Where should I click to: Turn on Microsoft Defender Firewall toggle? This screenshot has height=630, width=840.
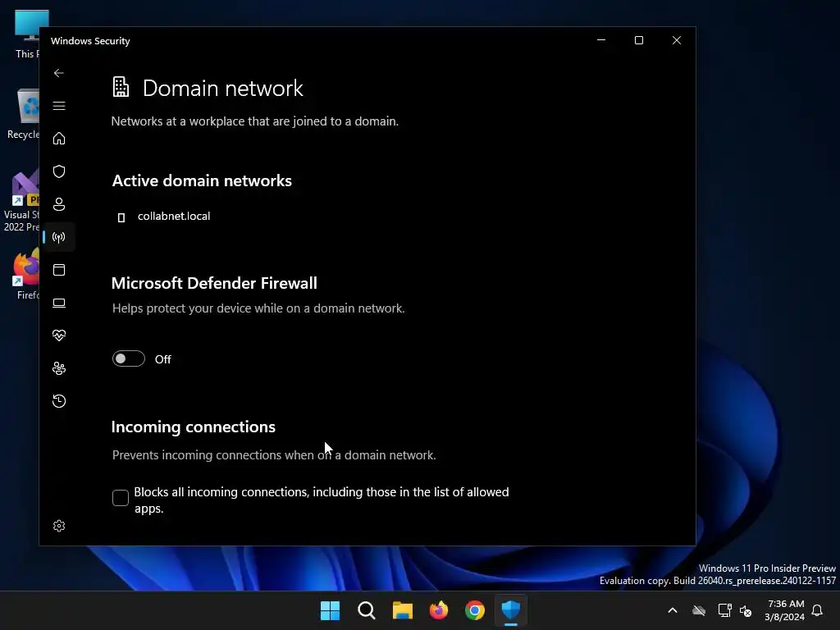[129, 359]
